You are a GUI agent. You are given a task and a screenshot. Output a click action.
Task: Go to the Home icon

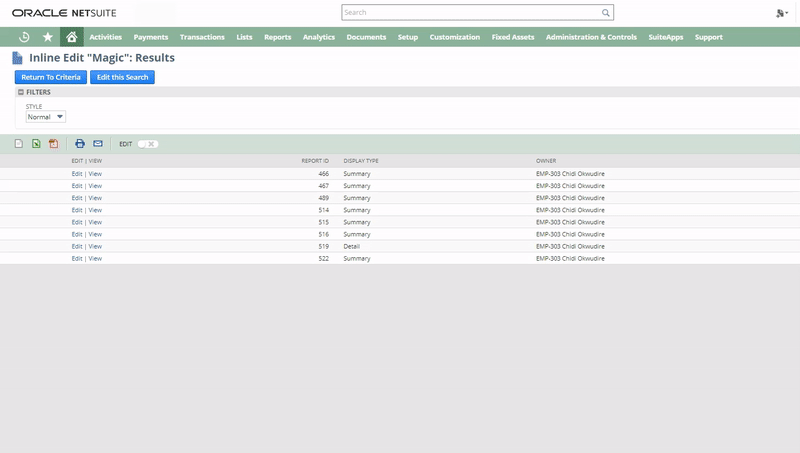coord(71,37)
